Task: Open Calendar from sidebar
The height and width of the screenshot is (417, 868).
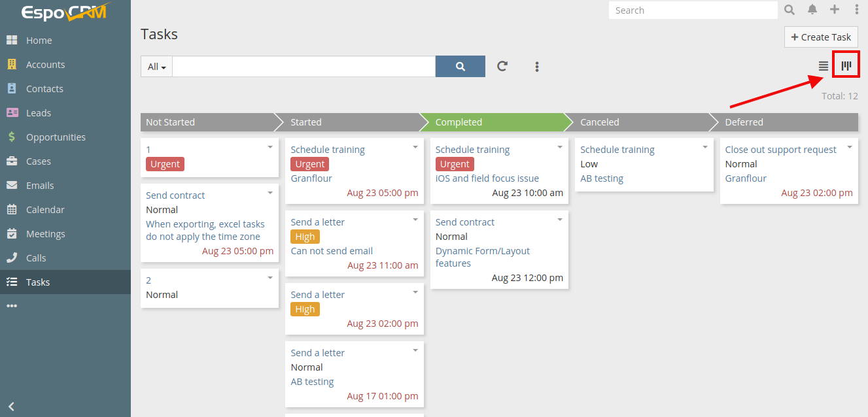Action: tap(45, 210)
